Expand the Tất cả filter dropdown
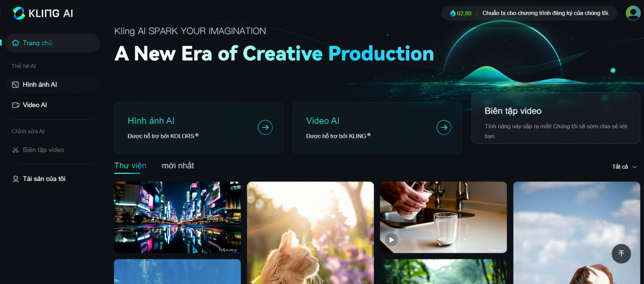The width and height of the screenshot is (644, 284). click(x=624, y=167)
